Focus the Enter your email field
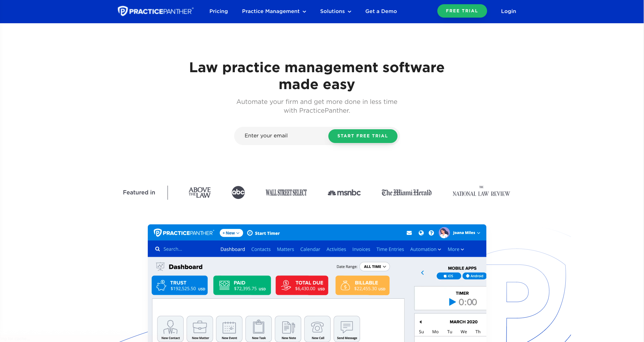Image resolution: width=644 pixels, height=342 pixels. point(281,136)
